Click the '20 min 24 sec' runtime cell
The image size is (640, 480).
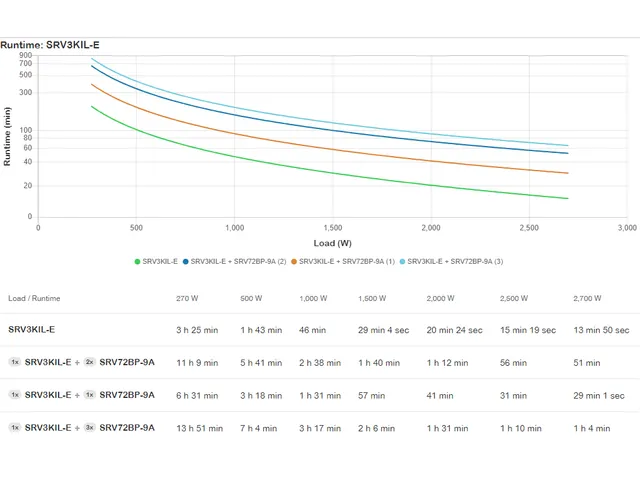(x=454, y=330)
